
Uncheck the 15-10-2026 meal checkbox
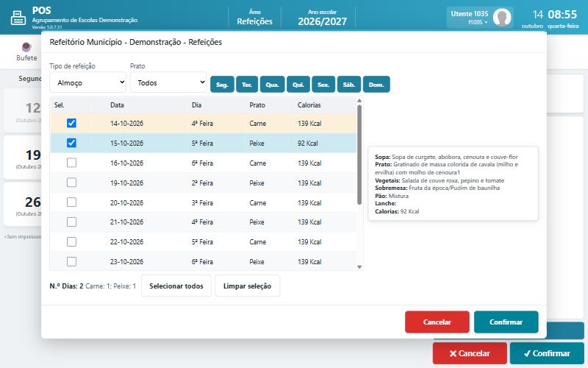click(71, 143)
